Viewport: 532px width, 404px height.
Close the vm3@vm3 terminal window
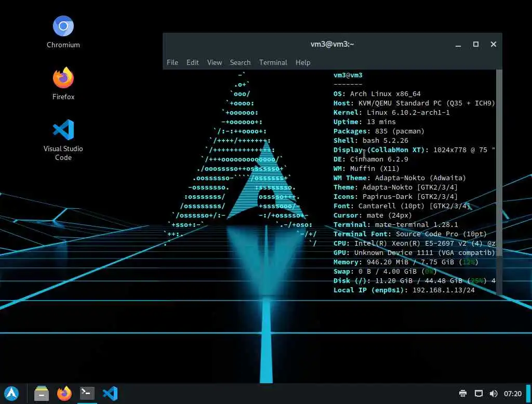coord(494,44)
